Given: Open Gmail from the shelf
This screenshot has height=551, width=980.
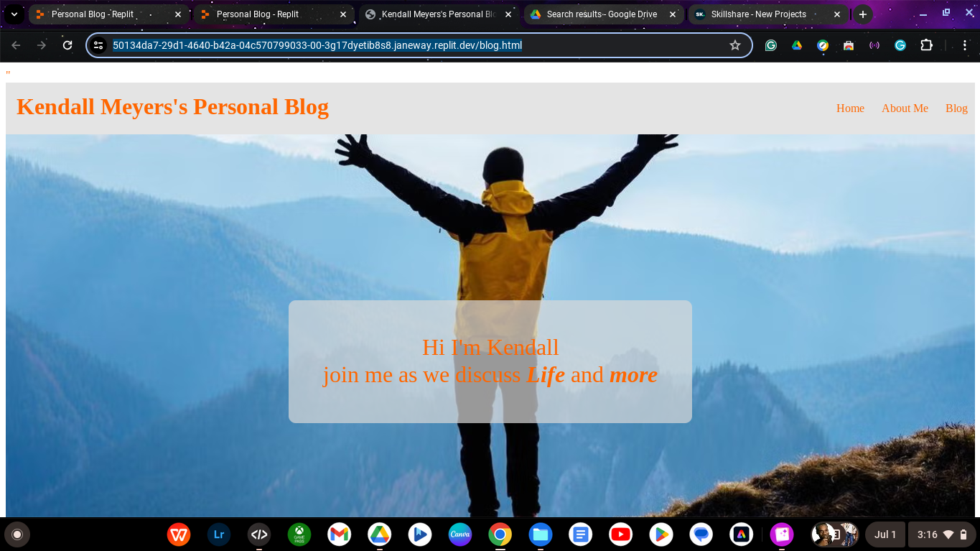Looking at the screenshot, I should click(340, 534).
